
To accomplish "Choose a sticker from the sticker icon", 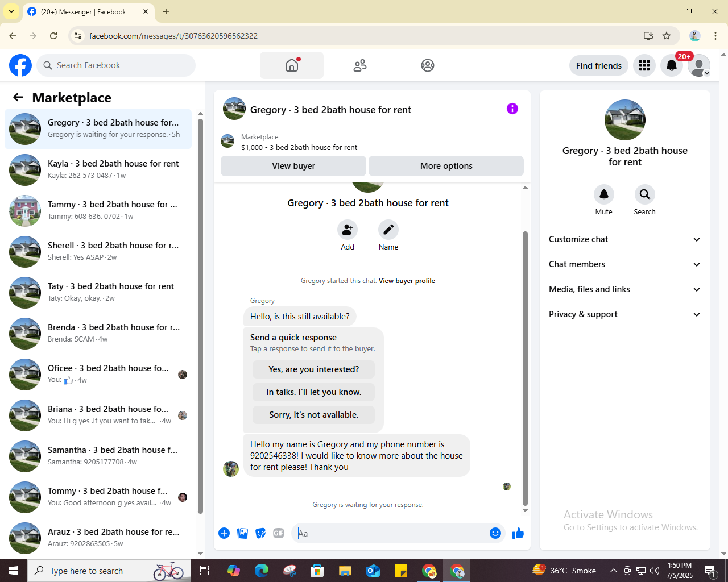I will coord(260,533).
